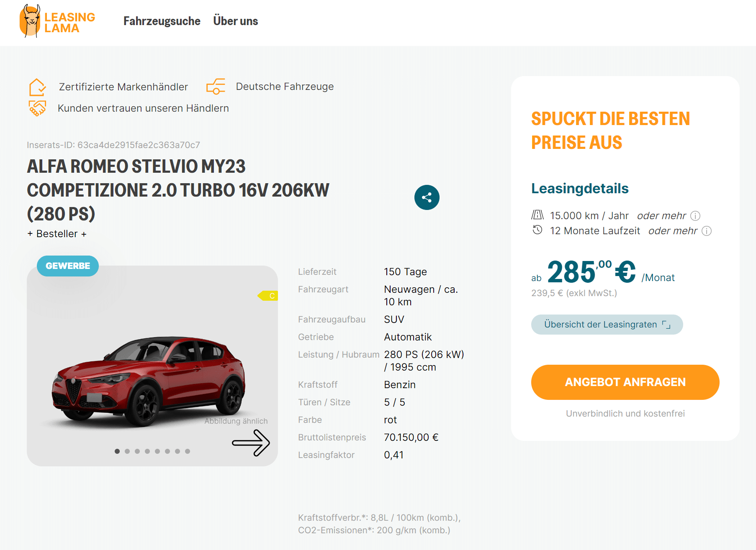The height and width of the screenshot is (550, 756).
Task: Click the road mileage icon
Action: click(537, 215)
